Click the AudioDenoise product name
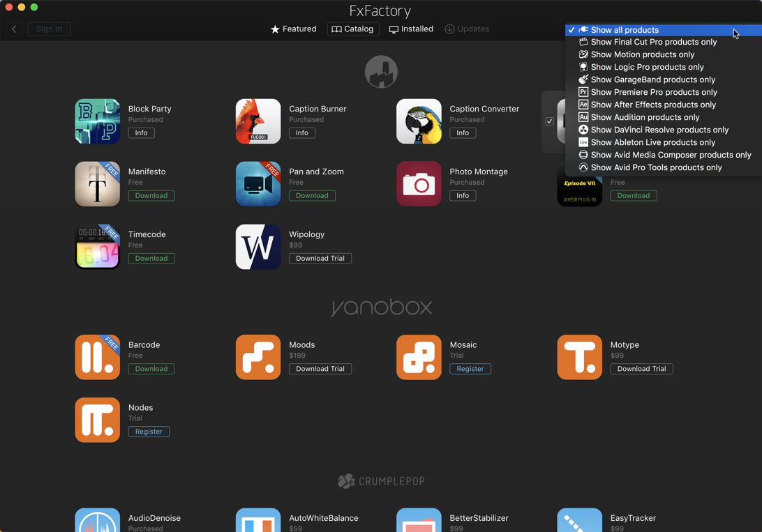The height and width of the screenshot is (532, 762). [154, 518]
